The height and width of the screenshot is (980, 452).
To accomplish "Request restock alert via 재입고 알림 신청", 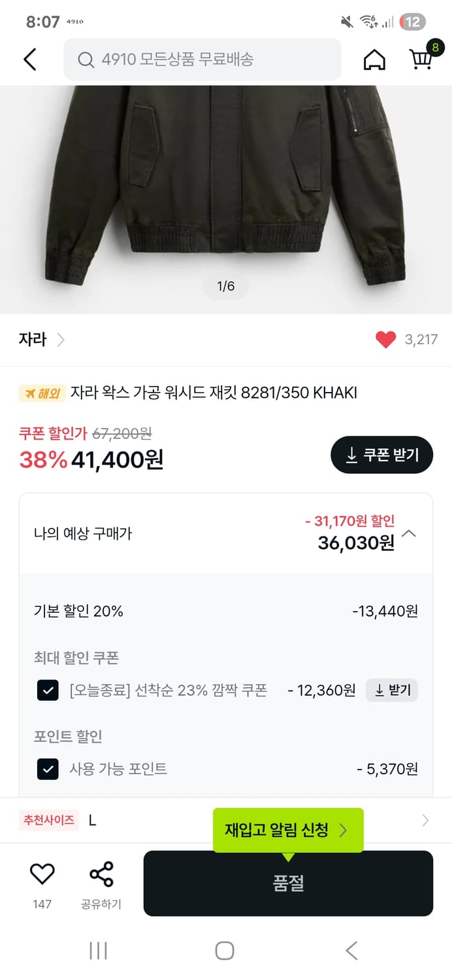I will click(287, 830).
